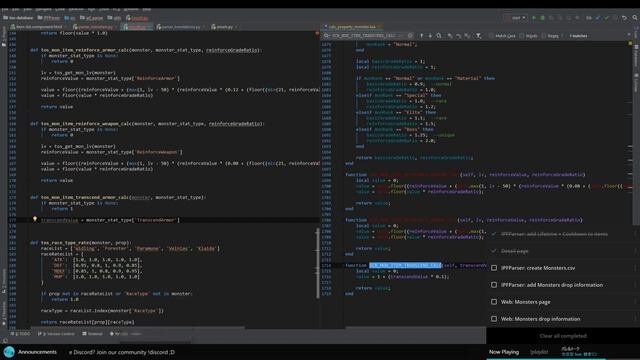Uncheck the completed 'Detail page' task
Screen dimensions: 640x360
click(x=494, y=251)
